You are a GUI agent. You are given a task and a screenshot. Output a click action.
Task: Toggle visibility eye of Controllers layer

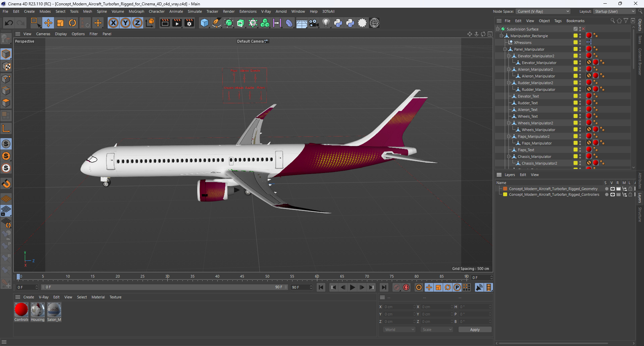[612, 194]
